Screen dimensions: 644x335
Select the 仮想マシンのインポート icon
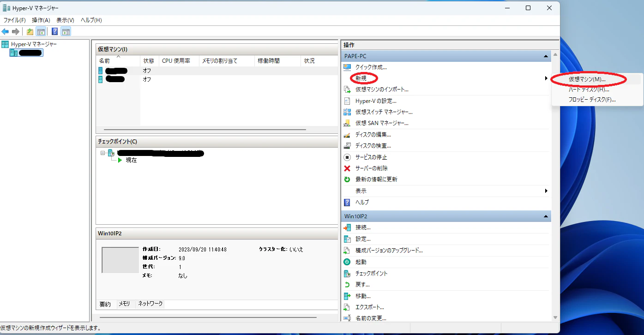coord(347,89)
